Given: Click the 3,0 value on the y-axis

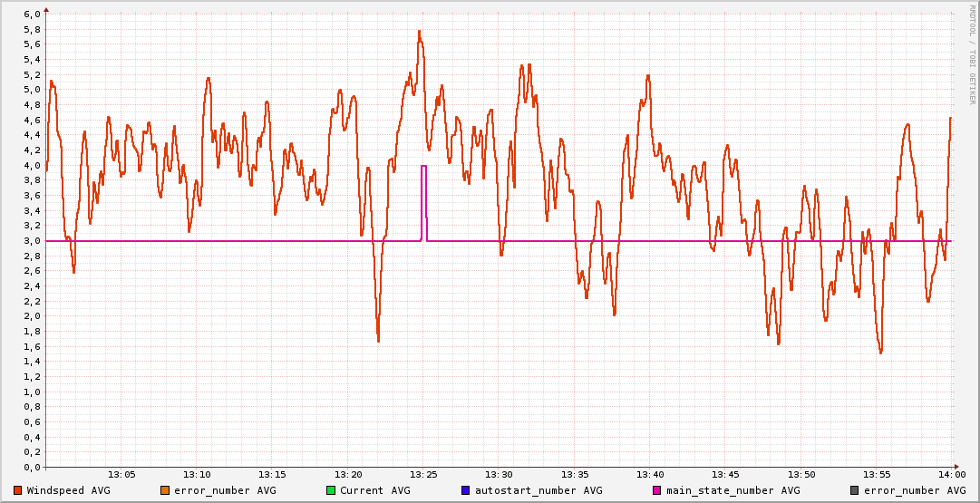Looking at the screenshot, I should tap(31, 241).
